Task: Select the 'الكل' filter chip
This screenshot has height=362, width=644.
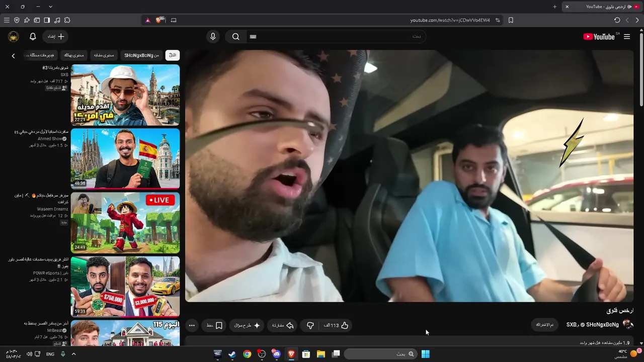Action: 173,55
